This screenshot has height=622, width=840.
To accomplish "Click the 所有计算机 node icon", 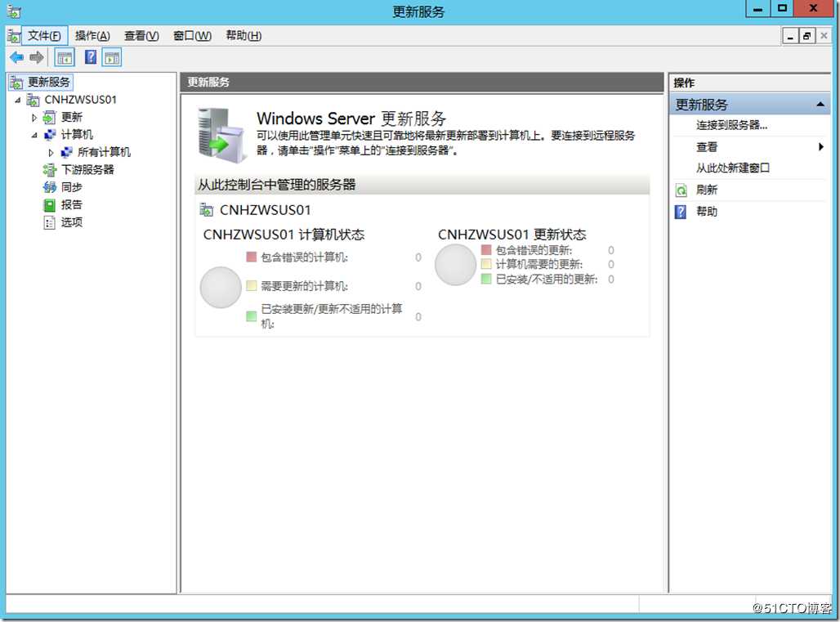I will [x=66, y=152].
